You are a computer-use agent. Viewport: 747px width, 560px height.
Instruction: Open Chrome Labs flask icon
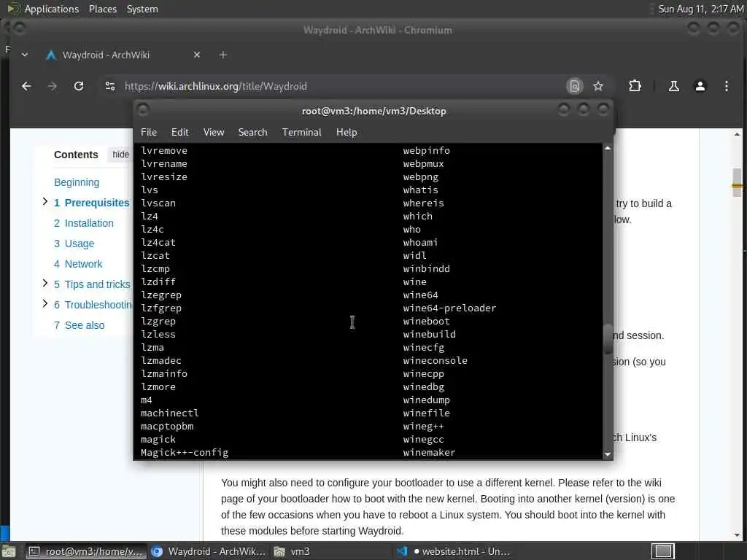point(673,86)
